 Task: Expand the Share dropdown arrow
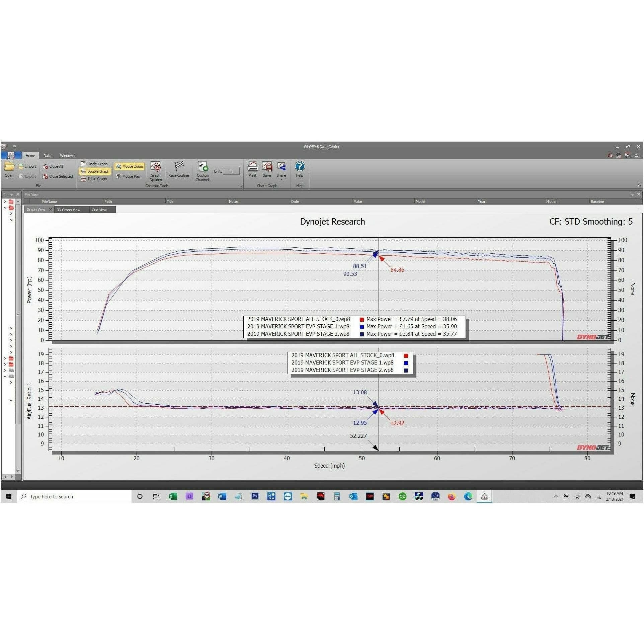click(x=281, y=180)
